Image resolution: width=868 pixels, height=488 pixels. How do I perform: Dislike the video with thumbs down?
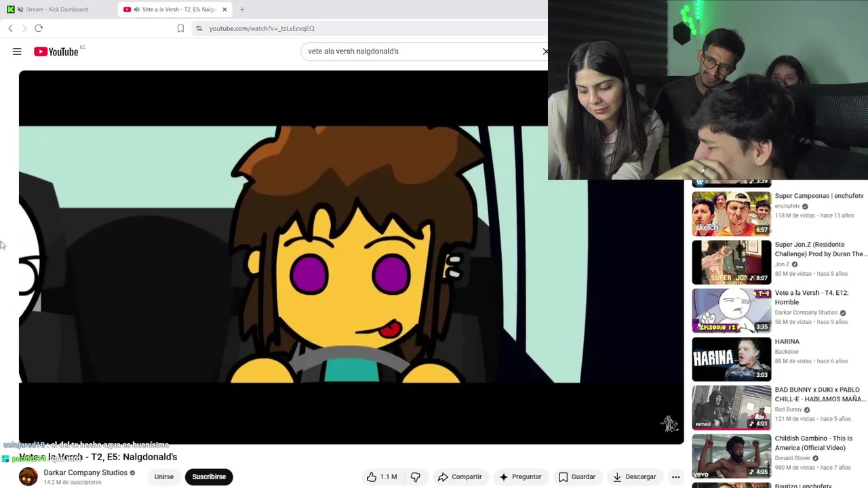point(415,477)
